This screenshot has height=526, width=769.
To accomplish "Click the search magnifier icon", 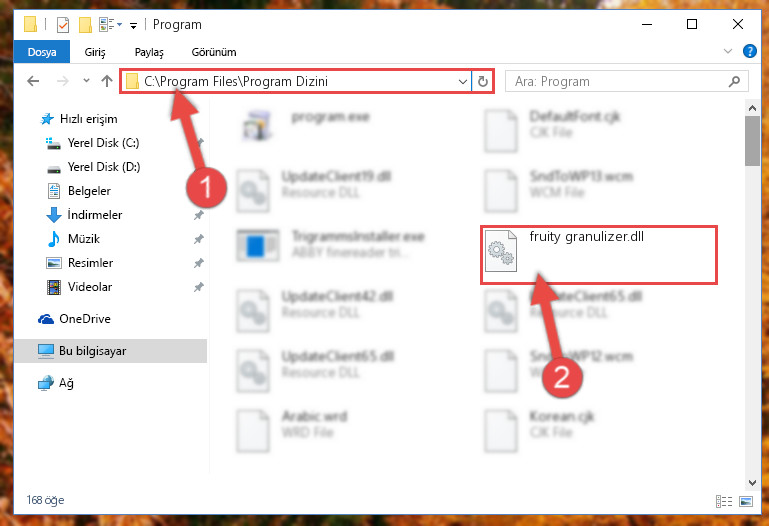I will pyautogui.click(x=734, y=81).
